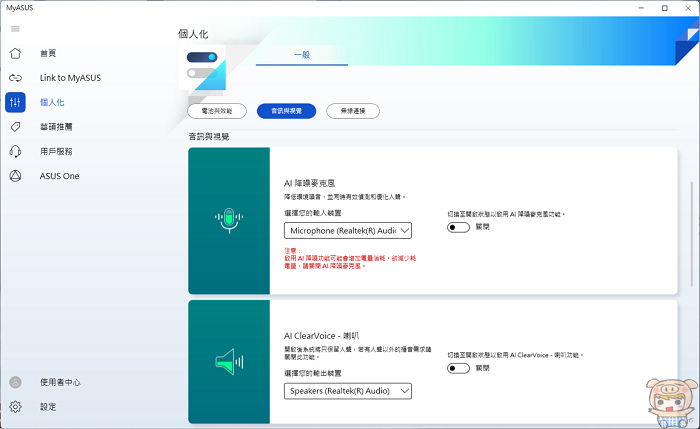Select the 個人化 sliders icon
The image size is (700, 429).
pos(15,102)
